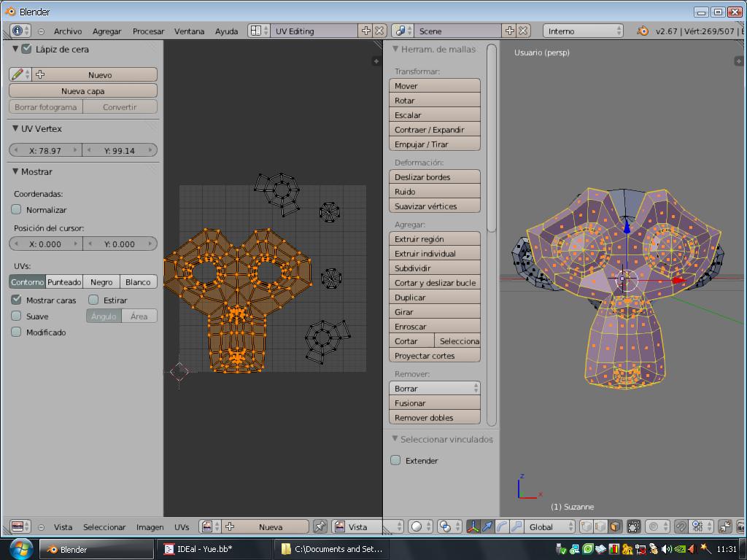The image size is (747, 560).
Task: Open snap element type selector
Action: tap(700, 526)
